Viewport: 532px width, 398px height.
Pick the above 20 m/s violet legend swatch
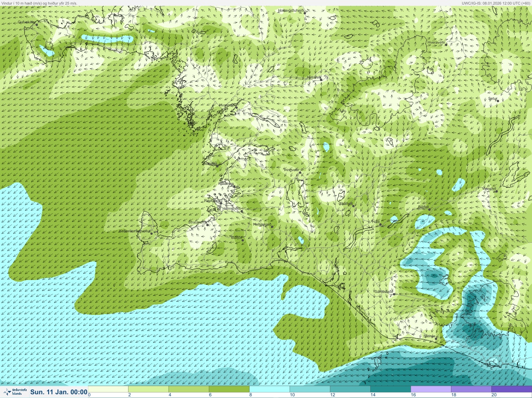(x=512, y=389)
